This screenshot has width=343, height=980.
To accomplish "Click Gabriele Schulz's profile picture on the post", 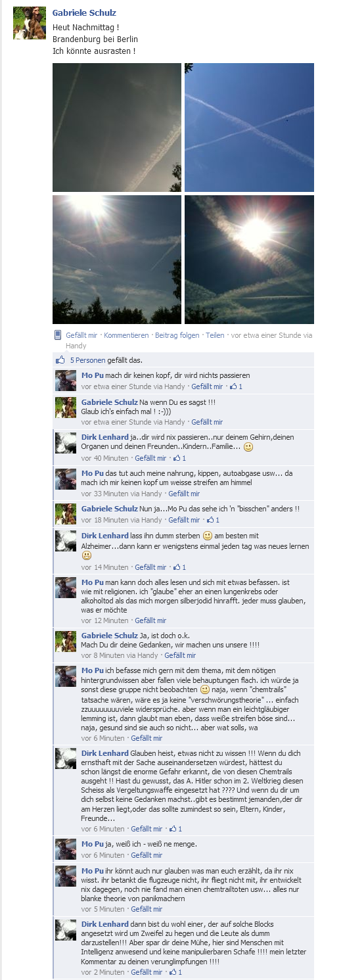I will click(30, 23).
